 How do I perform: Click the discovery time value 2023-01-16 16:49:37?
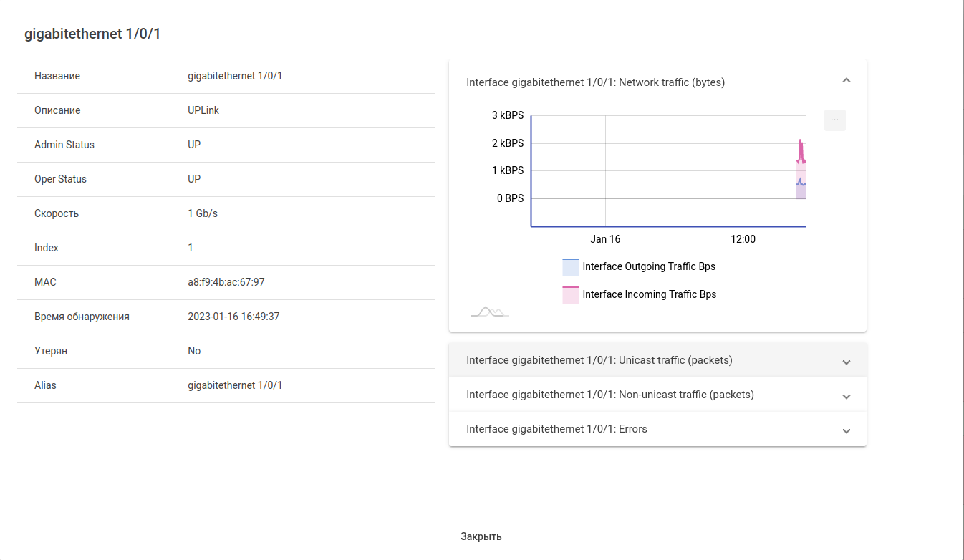pyautogui.click(x=233, y=317)
